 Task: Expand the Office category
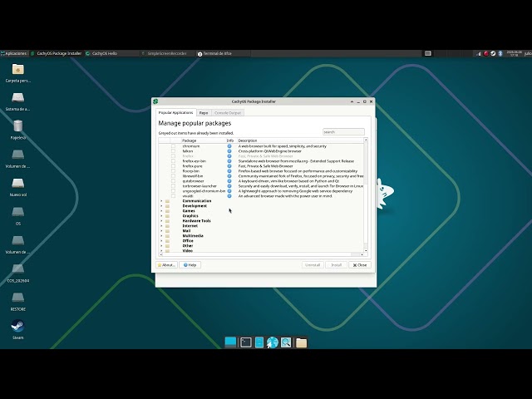pyautogui.click(x=161, y=241)
